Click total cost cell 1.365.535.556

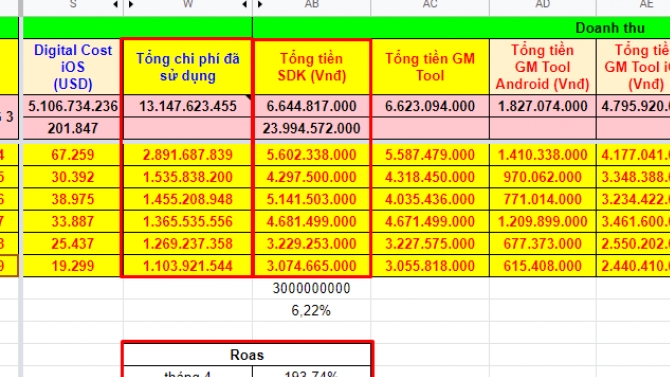tap(188, 221)
